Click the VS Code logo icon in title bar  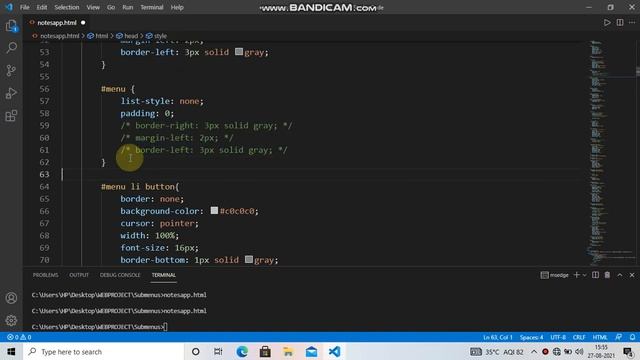[x=9, y=7]
